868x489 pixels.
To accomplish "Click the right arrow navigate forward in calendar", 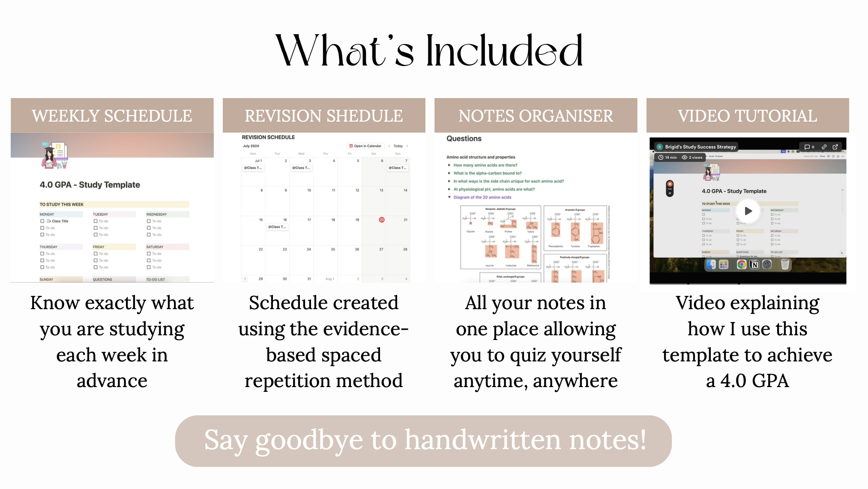I will (x=408, y=145).
